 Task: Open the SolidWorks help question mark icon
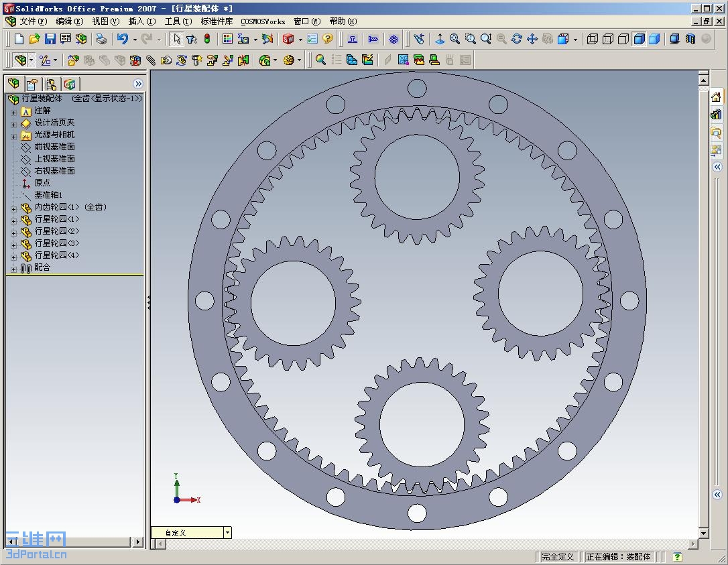click(x=328, y=39)
